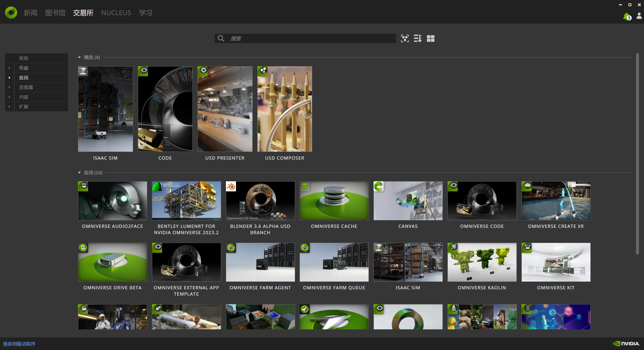Screen dimensions: 644x350
Task: Click the Omniverse launcher logo icon
Action: 11,13
